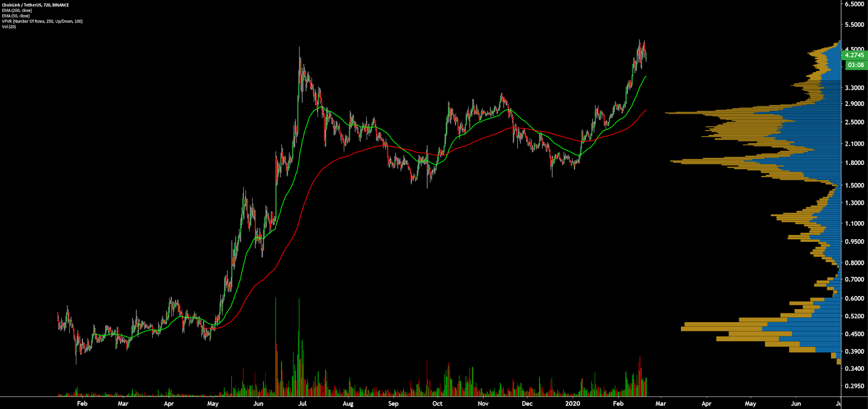The width and height of the screenshot is (868, 409).
Task: Click the 2020 label on the time axis
Action: click(573, 404)
